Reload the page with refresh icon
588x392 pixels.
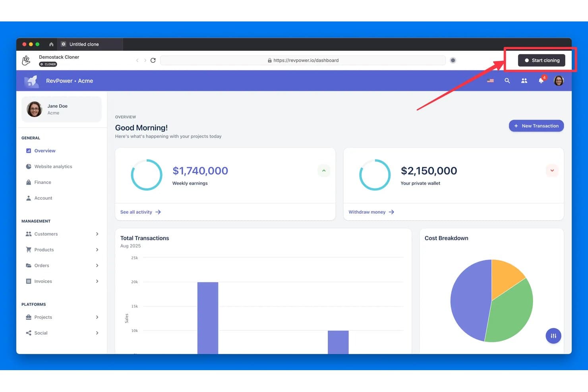click(x=153, y=60)
